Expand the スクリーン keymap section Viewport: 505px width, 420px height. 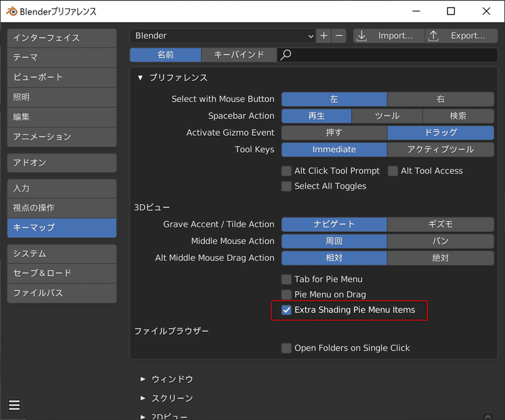tap(143, 398)
